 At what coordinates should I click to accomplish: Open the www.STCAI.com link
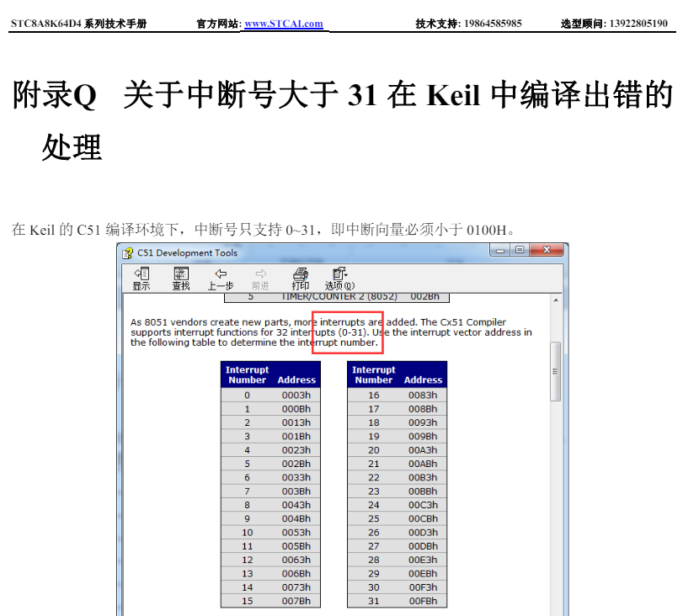[284, 24]
